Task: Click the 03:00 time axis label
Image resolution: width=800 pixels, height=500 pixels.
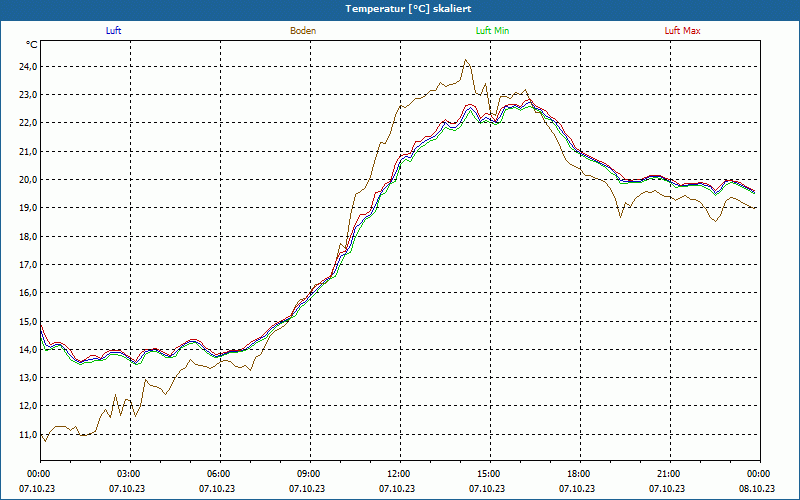Action: [130, 474]
